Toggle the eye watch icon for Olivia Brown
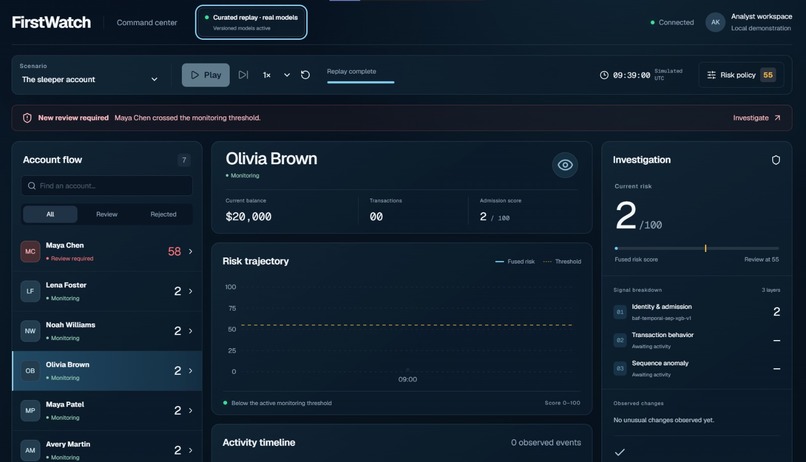 coord(565,165)
